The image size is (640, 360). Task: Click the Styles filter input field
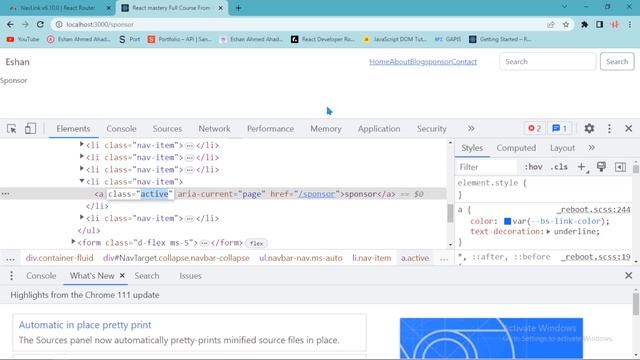click(x=487, y=167)
